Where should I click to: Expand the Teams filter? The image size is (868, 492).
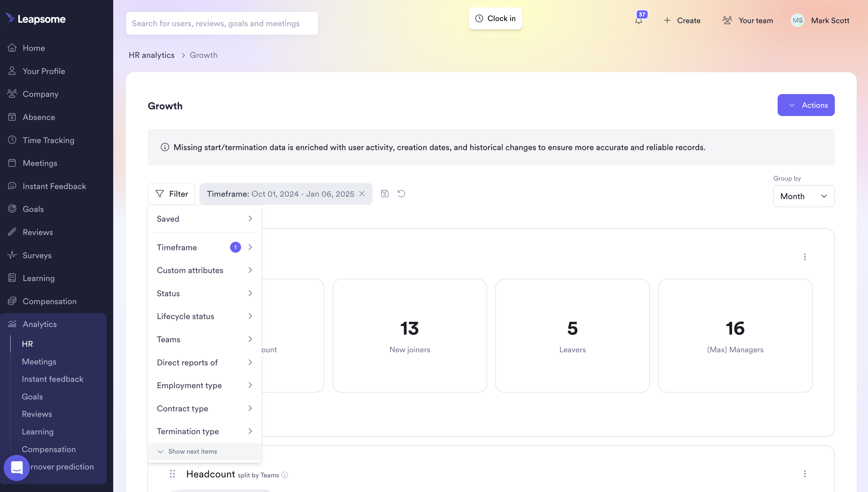(204, 339)
